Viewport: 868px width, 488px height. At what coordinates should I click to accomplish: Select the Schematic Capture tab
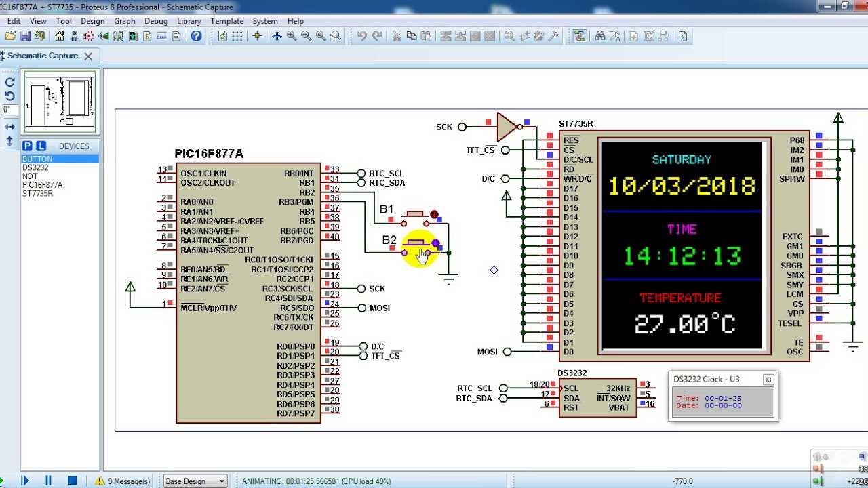pyautogui.click(x=43, y=56)
